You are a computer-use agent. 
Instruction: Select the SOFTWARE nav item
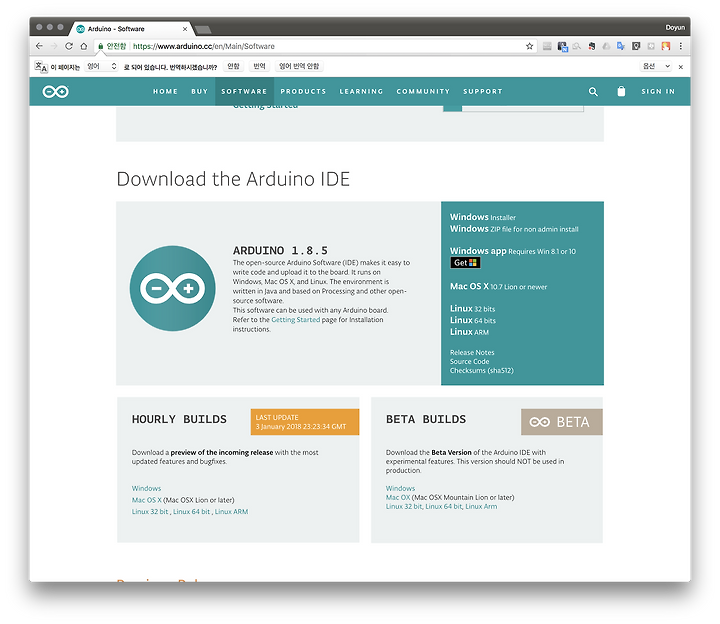[x=244, y=91]
